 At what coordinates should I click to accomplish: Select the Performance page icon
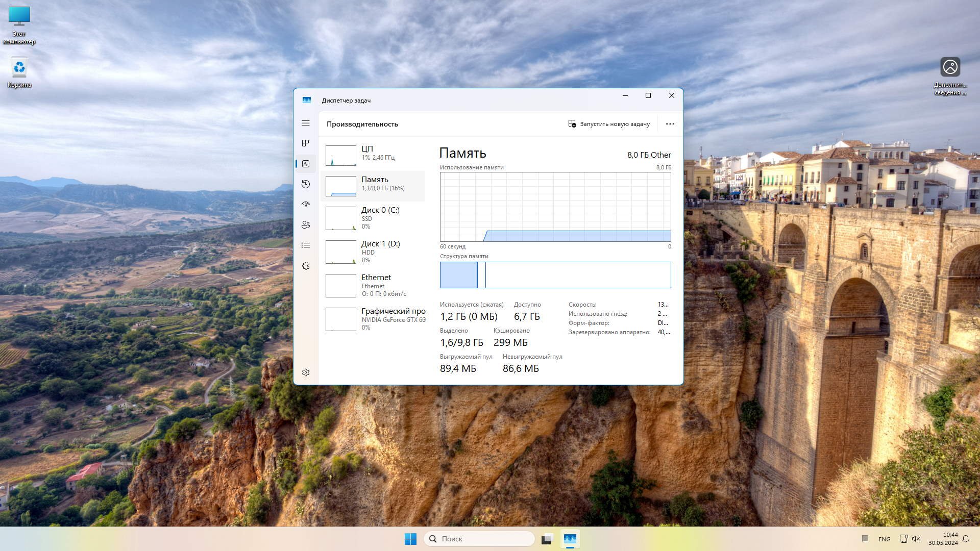306,164
